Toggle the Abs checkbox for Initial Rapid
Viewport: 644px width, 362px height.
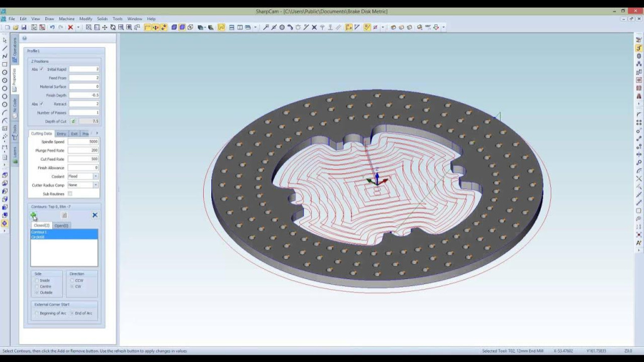[42, 69]
